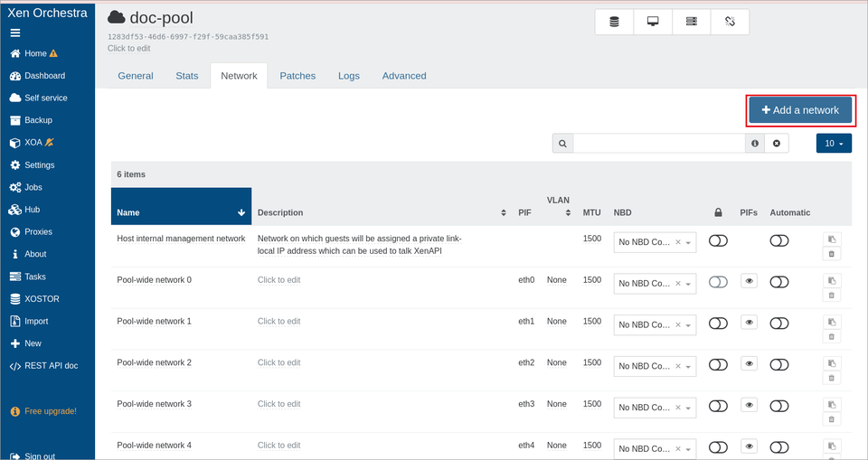
Task: Click the REST API doc code icon
Action: 15,366
